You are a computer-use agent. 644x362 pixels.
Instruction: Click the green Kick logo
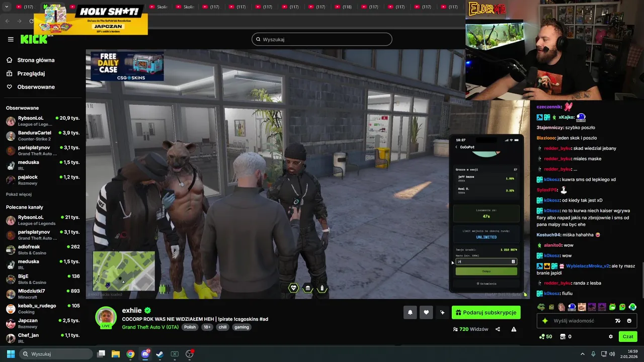point(33,39)
